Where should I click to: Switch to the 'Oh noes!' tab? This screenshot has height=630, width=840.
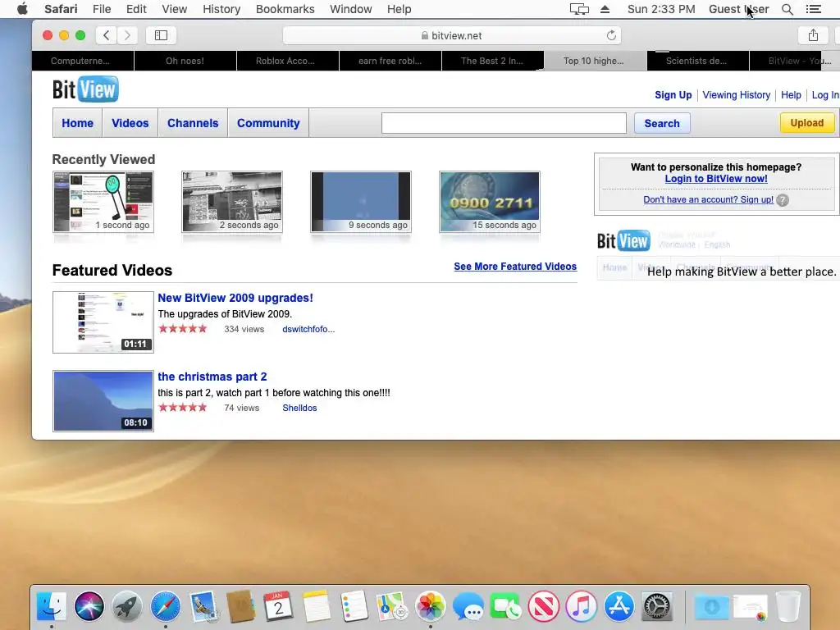[185, 61]
